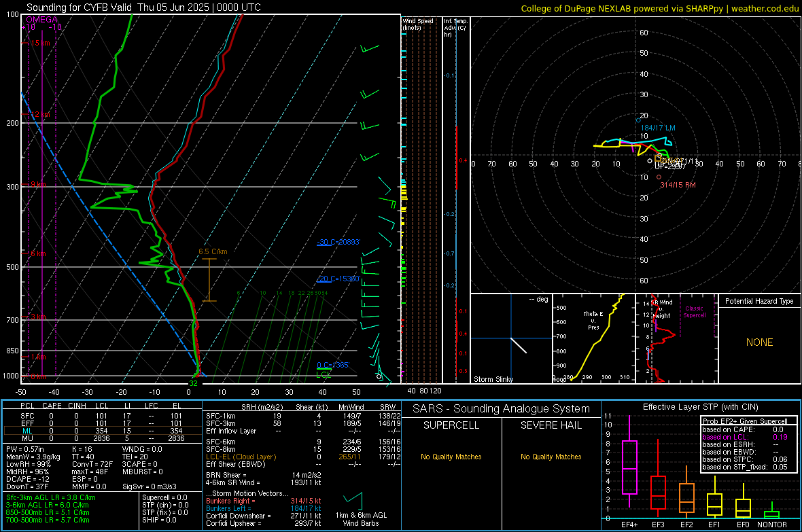Viewport: 802px width, 532px height.
Task: Click the Inf. Temp. Adv. panel header
Action: [x=455, y=28]
